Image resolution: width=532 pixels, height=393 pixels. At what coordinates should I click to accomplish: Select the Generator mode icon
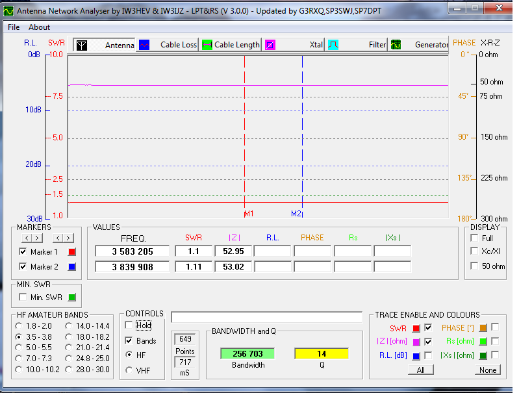pos(396,45)
